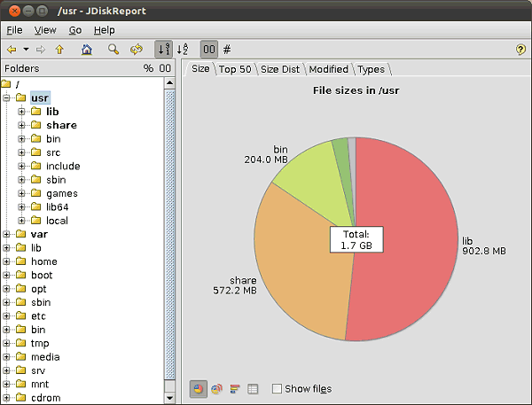Switch to table view icon

pyautogui.click(x=253, y=388)
